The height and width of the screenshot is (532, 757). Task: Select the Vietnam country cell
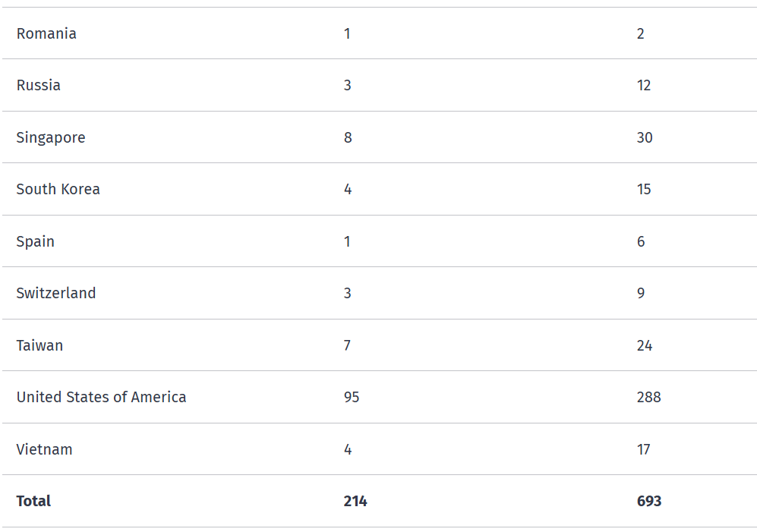44,449
